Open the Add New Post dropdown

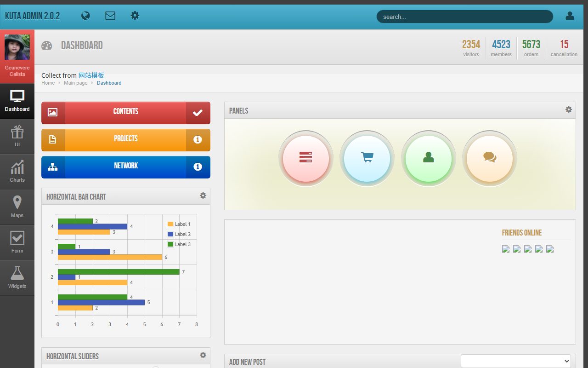[516, 361]
